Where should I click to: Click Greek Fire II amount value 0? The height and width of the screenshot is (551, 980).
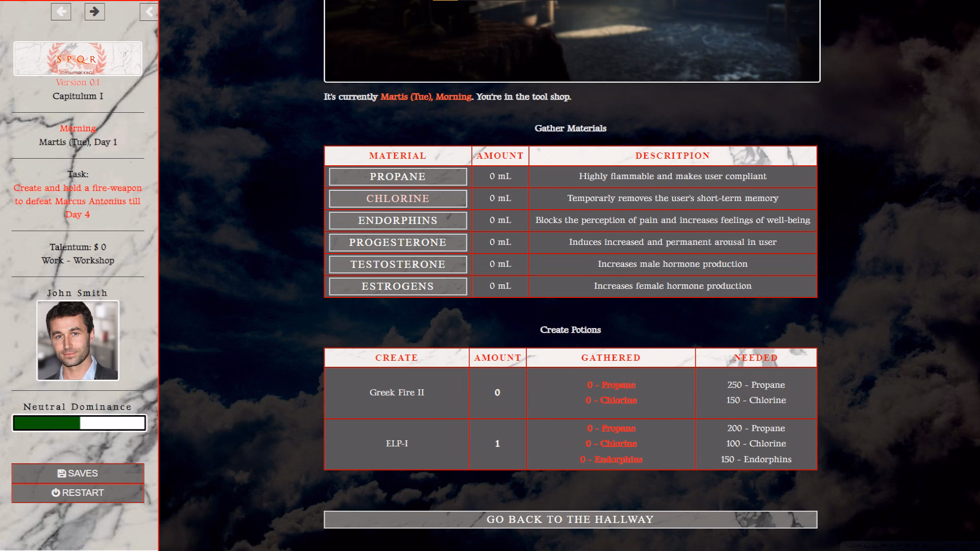497,392
